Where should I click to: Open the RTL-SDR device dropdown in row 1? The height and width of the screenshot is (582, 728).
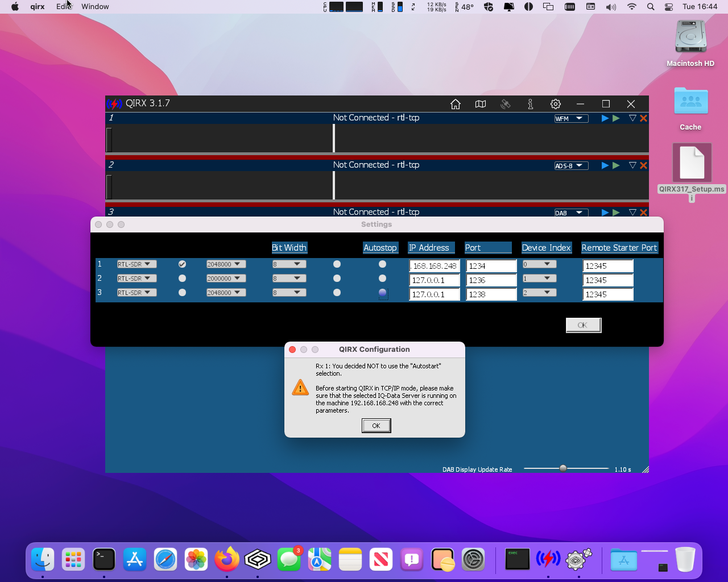pyautogui.click(x=136, y=264)
